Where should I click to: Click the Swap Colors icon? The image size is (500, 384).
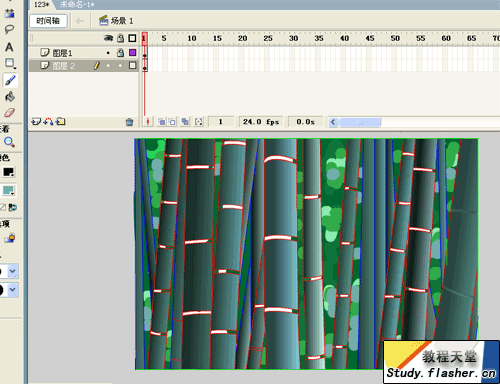pos(13,208)
